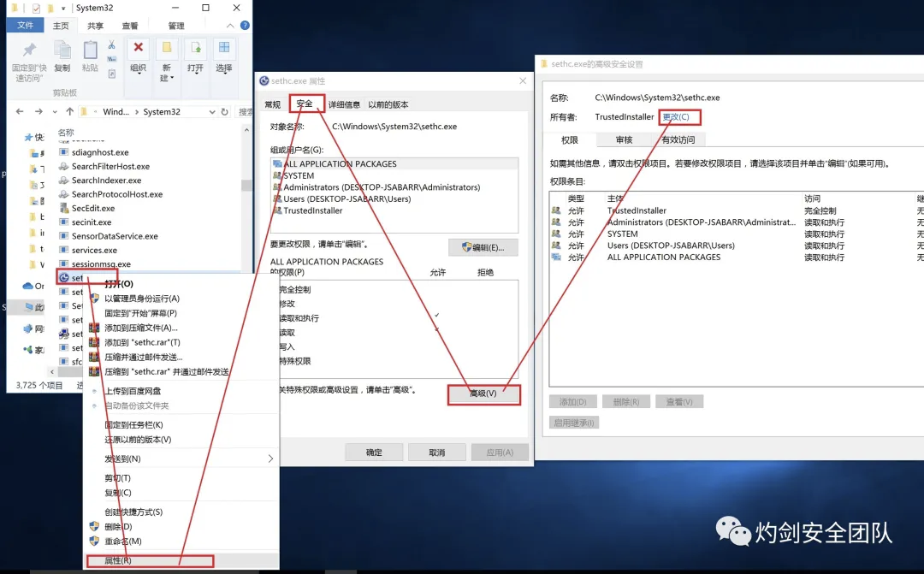Click the Properties checkmark icon in title bar

36,9
